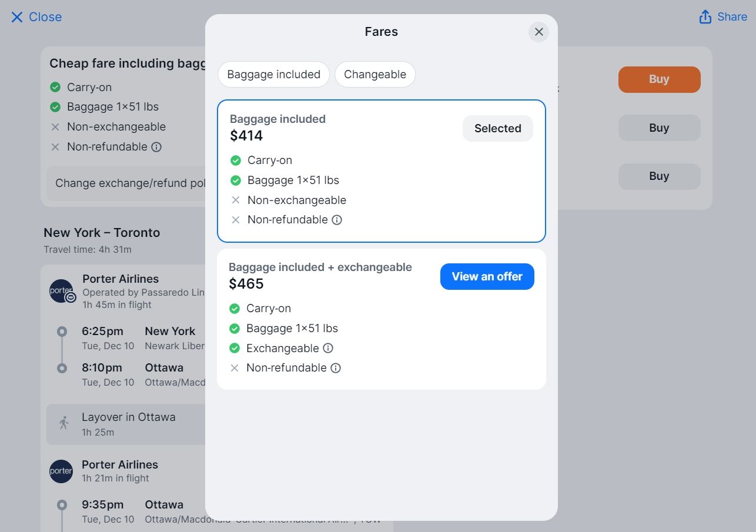Image resolution: width=756 pixels, height=532 pixels.
Task: Open Non-refundable info icon in $465 fare
Action: point(336,368)
